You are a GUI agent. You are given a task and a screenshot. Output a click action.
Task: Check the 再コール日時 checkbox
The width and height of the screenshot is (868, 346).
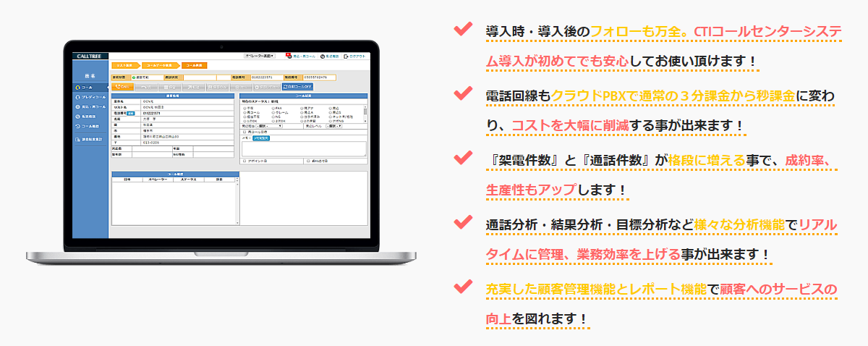tap(244, 132)
